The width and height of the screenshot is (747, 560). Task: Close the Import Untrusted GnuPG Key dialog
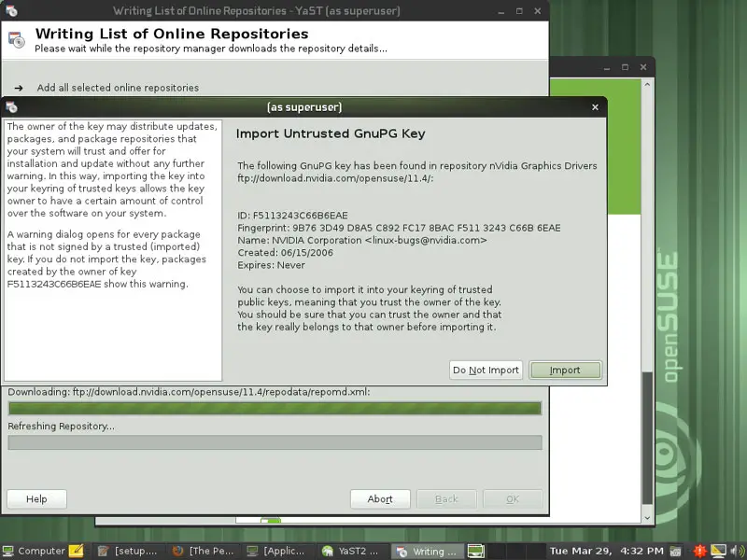coord(595,107)
